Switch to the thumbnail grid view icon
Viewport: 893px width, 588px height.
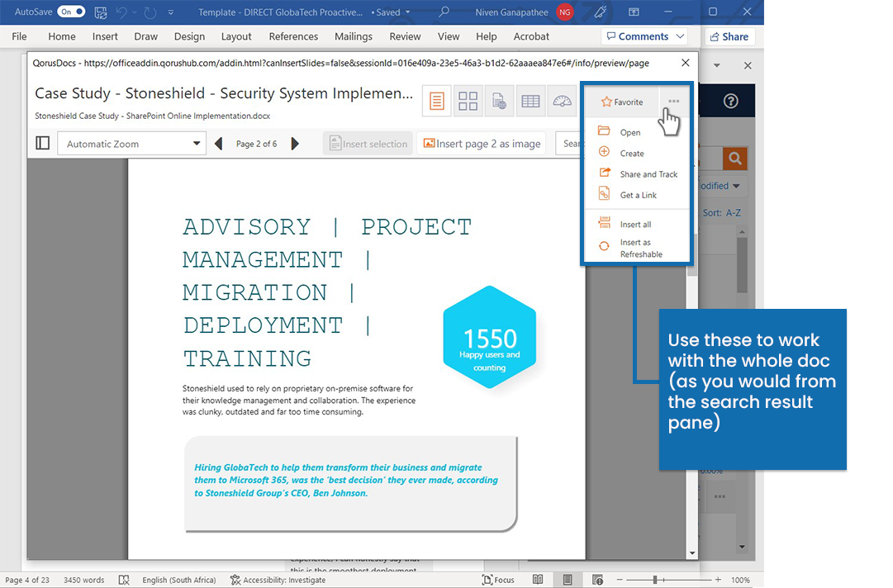click(468, 101)
